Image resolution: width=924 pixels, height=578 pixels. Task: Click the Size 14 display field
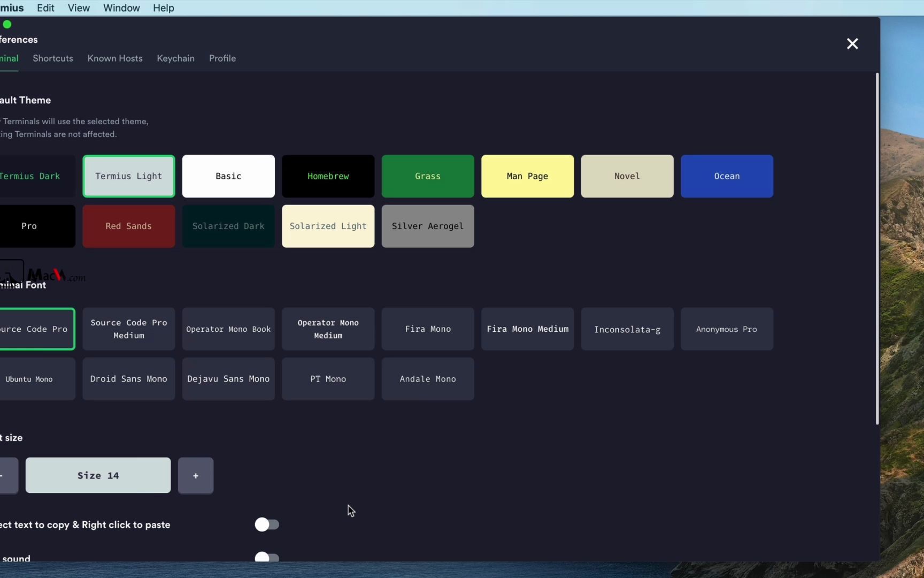pyautogui.click(x=98, y=475)
